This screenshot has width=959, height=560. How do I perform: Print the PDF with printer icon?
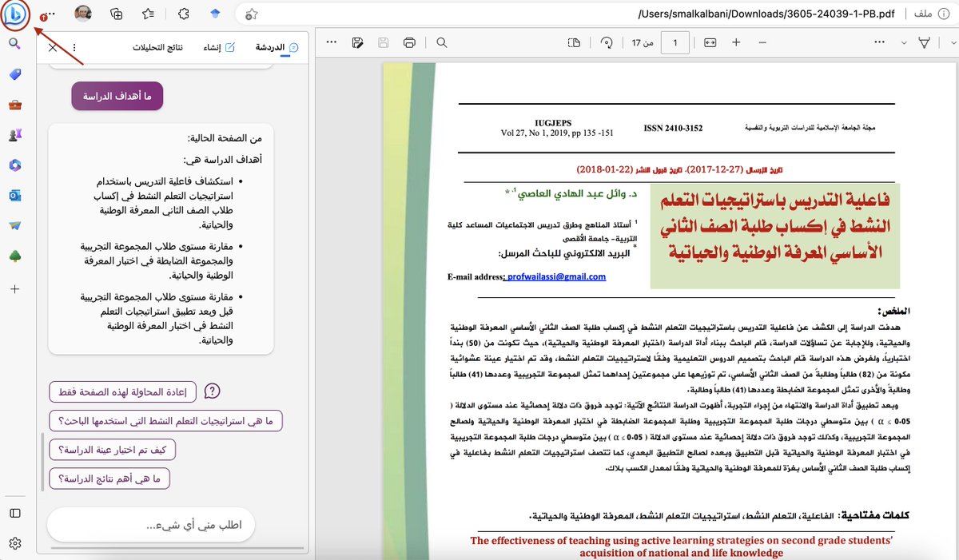tap(410, 42)
